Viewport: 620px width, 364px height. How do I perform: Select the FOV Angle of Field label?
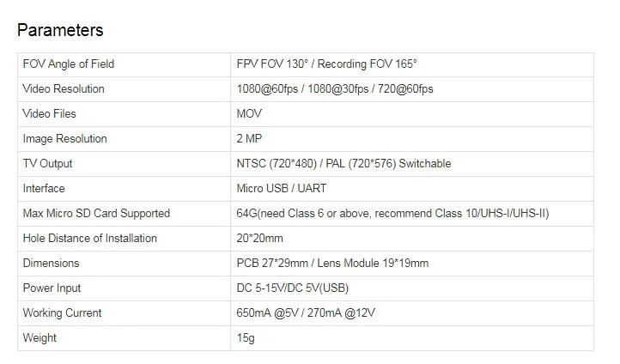tap(69, 64)
